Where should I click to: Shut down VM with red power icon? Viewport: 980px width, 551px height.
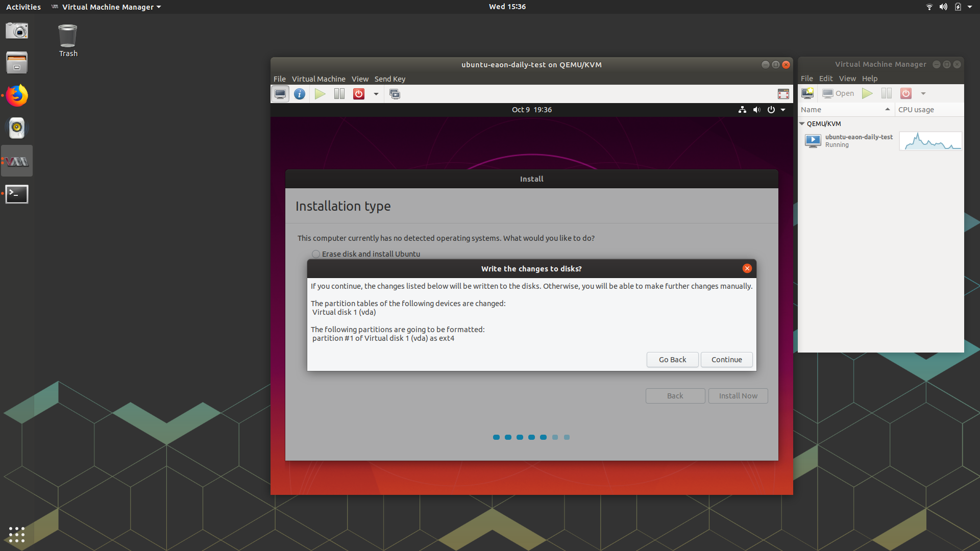pos(359,94)
